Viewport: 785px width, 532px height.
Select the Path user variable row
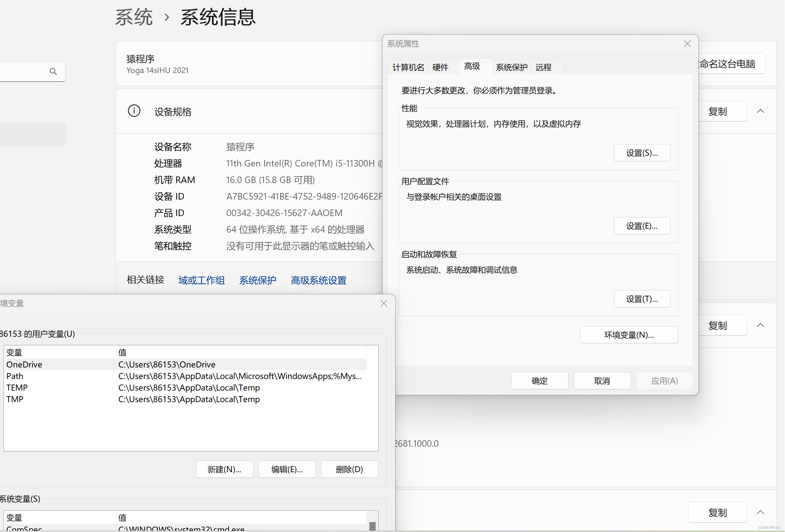click(185, 376)
